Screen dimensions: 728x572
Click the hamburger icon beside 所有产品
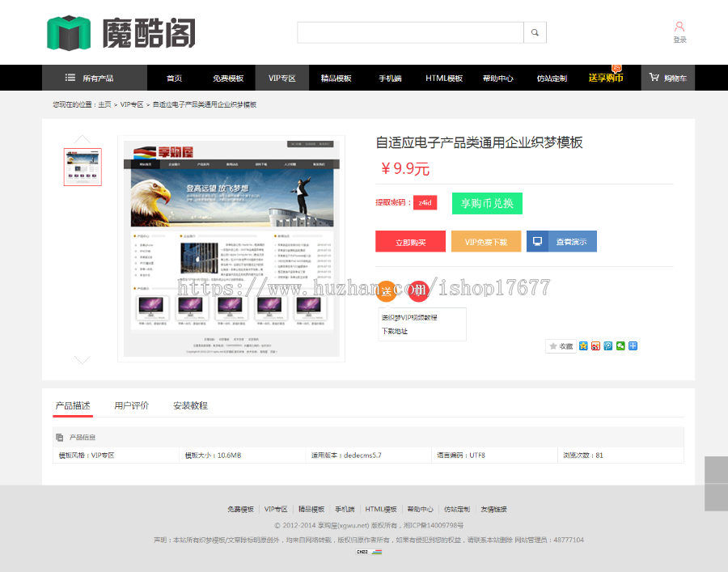click(70, 78)
